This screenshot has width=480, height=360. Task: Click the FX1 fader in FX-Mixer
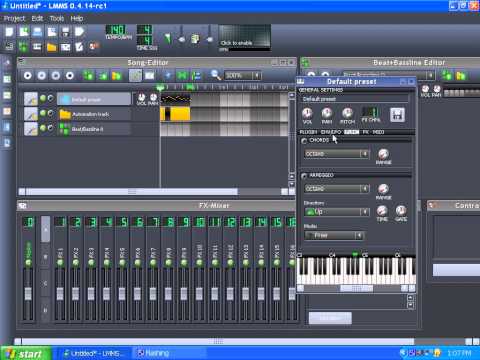(x=60, y=293)
